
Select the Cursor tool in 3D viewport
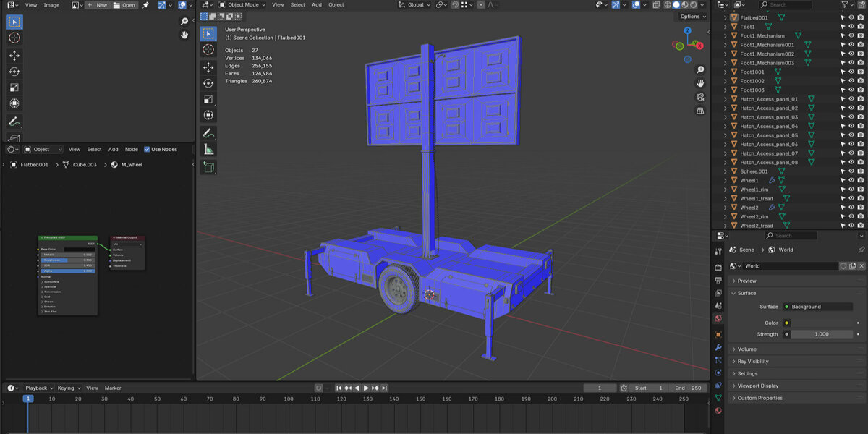208,49
